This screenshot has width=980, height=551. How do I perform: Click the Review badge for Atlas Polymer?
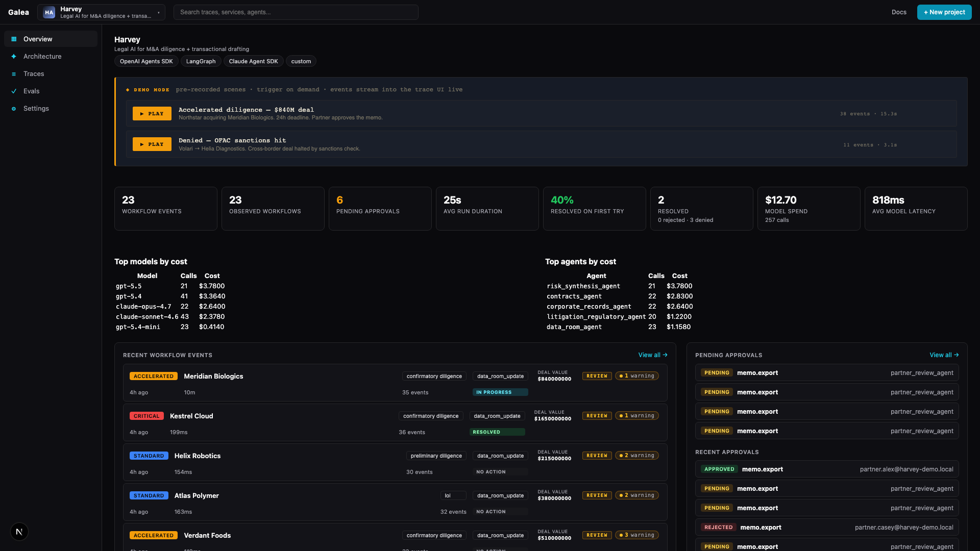point(597,495)
